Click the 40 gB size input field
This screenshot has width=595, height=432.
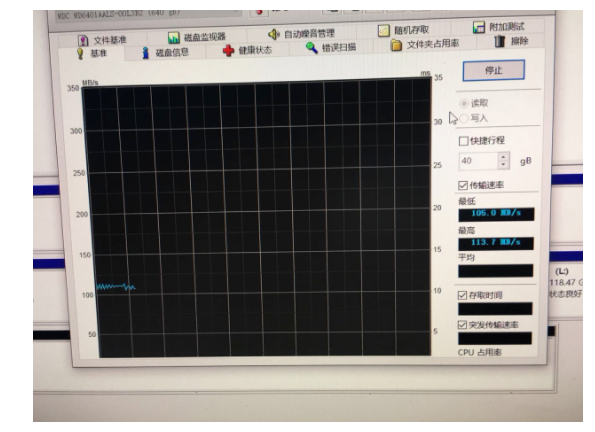click(x=478, y=161)
